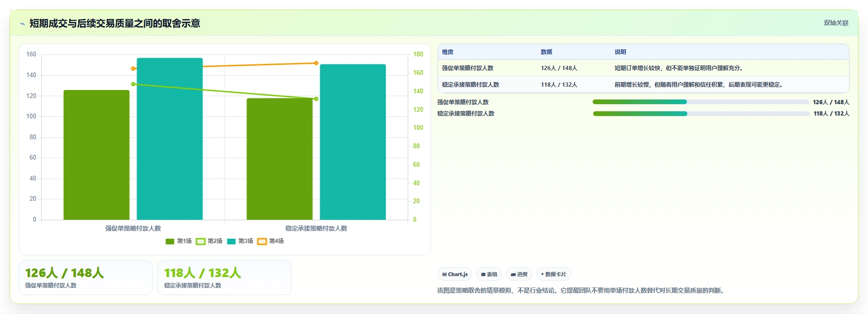Click the small icon before the page title
868x314 pixels.
pyautogui.click(x=22, y=24)
